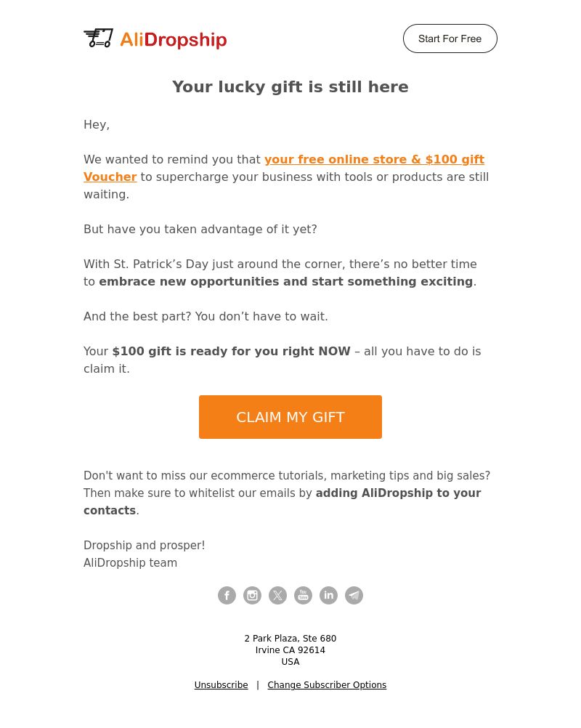This screenshot has width=581, height=728.
Task: Open the Facebook social icon
Action: point(227,595)
